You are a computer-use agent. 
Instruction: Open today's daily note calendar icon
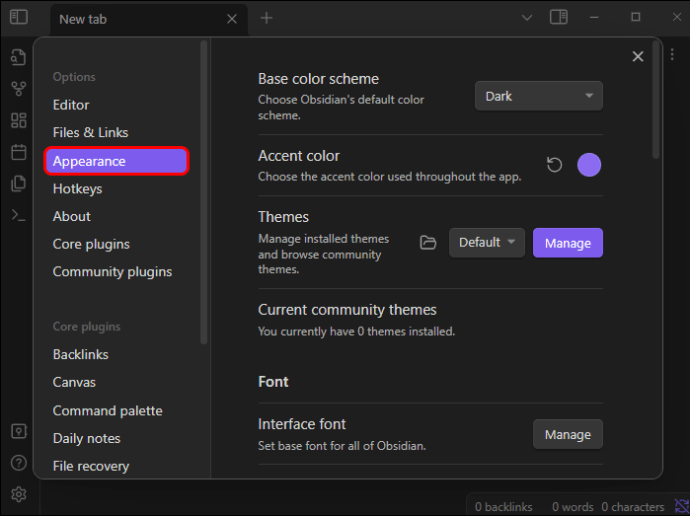pyautogui.click(x=18, y=152)
